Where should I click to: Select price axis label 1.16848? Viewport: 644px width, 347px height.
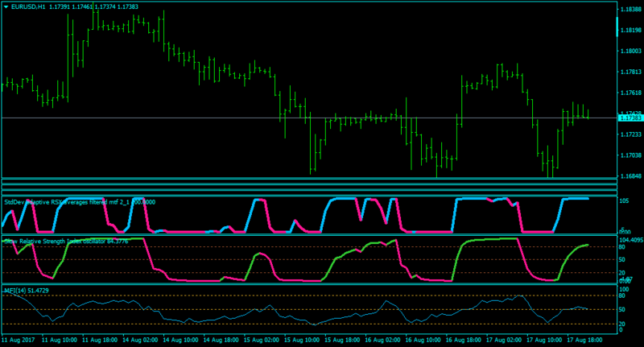(631, 176)
